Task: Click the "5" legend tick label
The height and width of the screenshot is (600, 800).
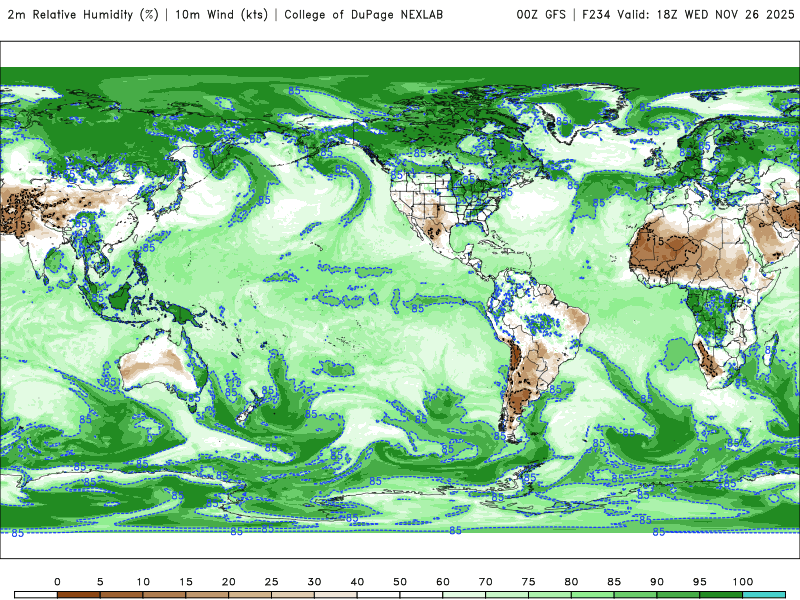Action: (x=100, y=582)
